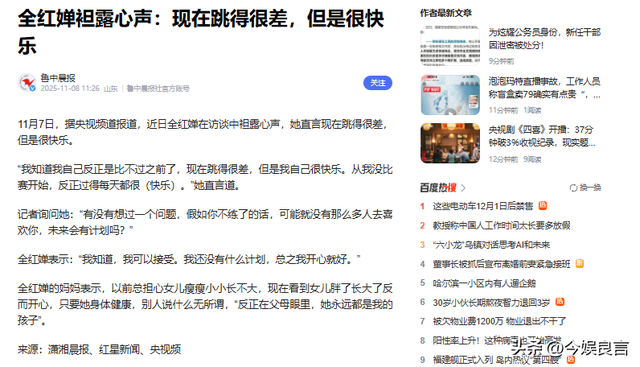
Task: Open thumbnail for 央视剧《四喜》 article
Action: click(450, 143)
